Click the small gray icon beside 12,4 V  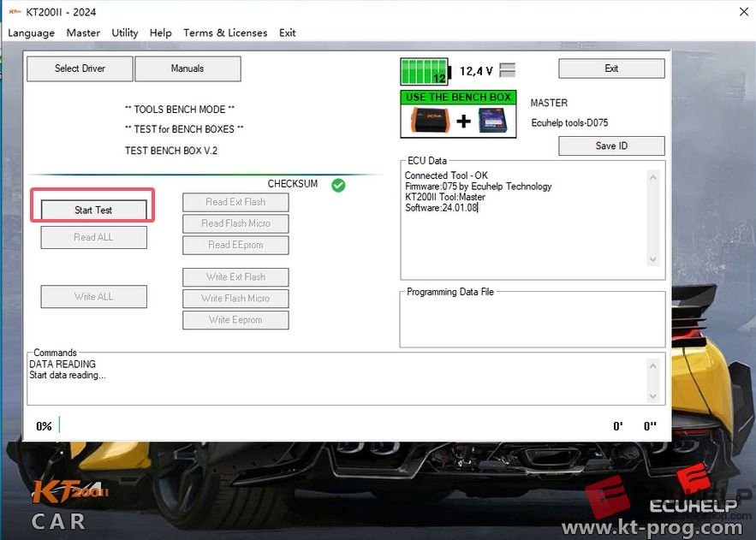pyautogui.click(x=507, y=70)
